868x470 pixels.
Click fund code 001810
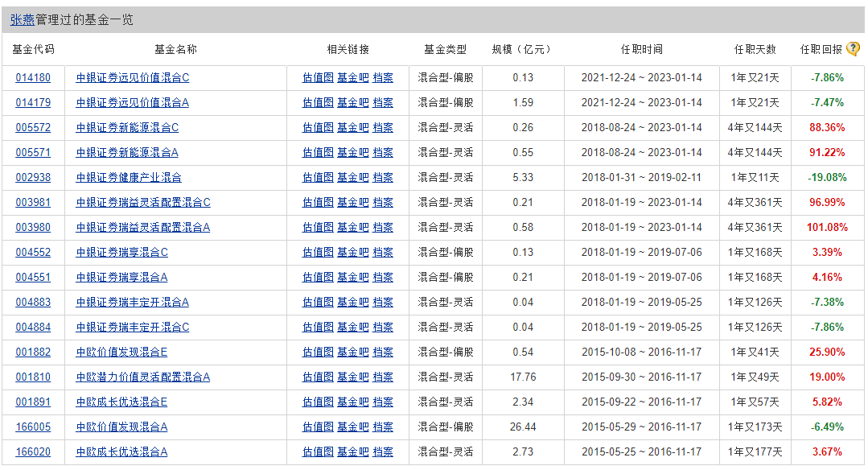[x=33, y=377]
